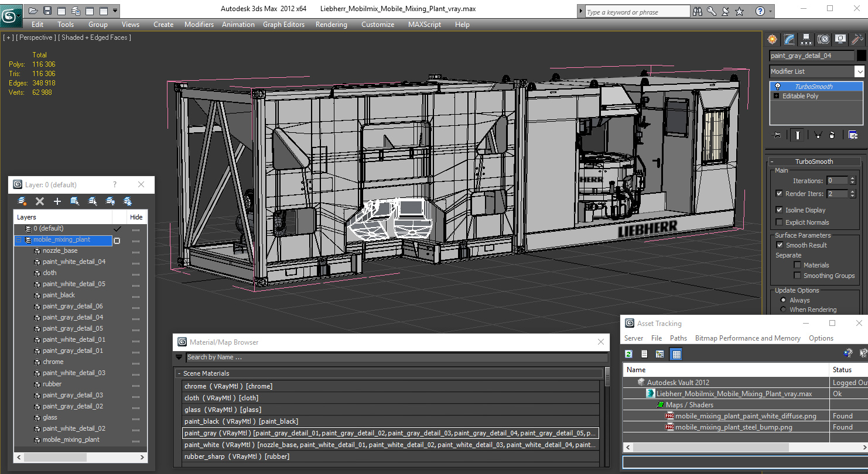868x474 pixels.
Task: Click object color swatch next to name
Action: [x=861, y=56]
